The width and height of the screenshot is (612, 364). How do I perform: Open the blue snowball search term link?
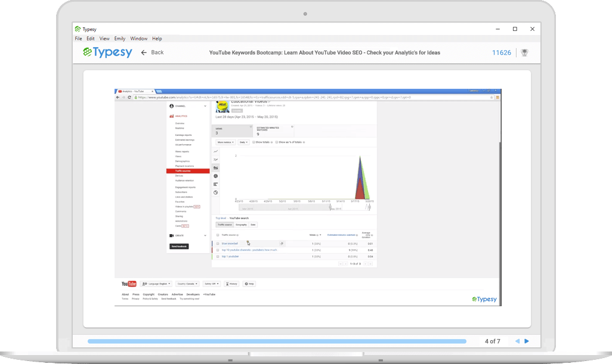coord(230,244)
